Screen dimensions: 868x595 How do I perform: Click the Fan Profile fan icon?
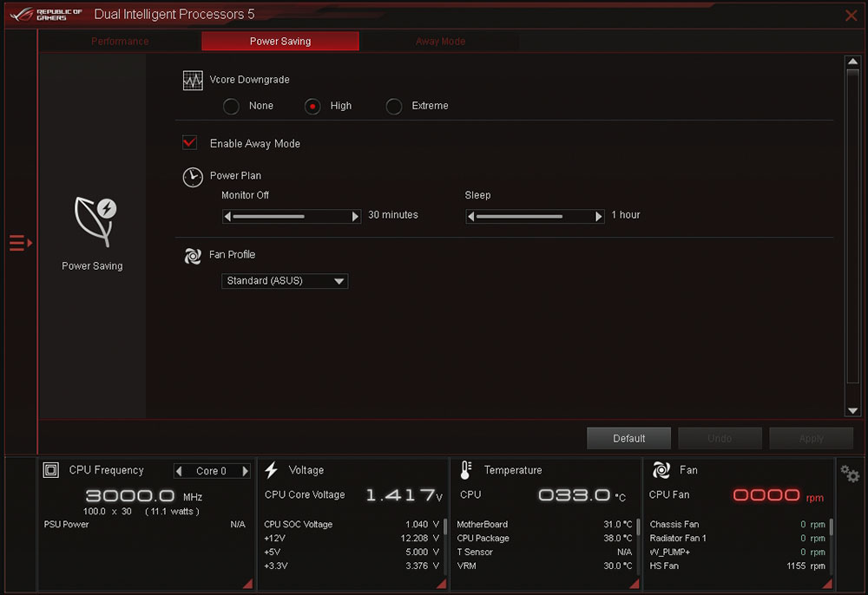click(193, 256)
